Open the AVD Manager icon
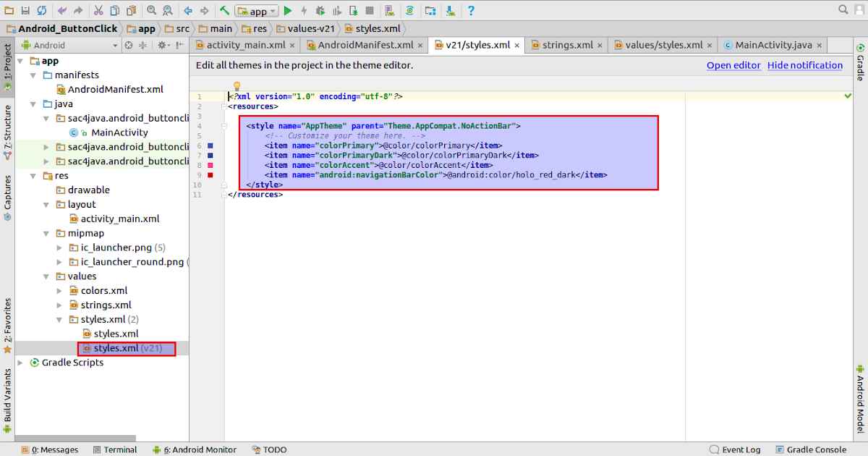Screen dimensions: 868x456 390,10
